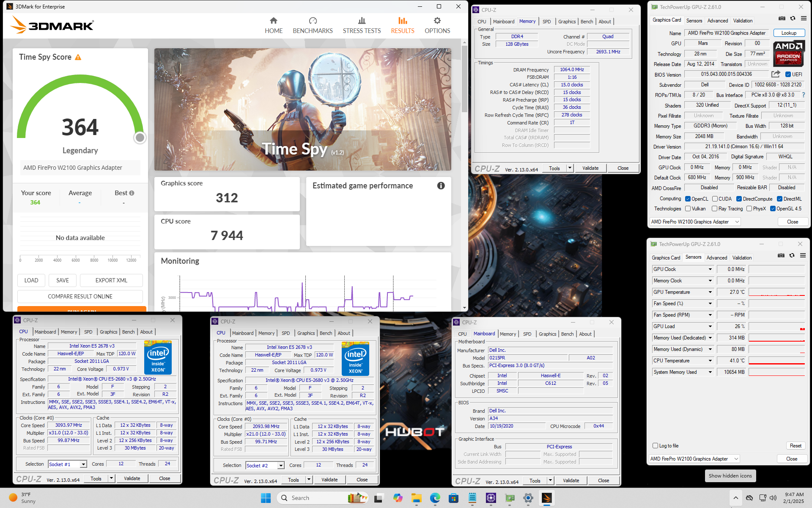Click the AMD Radeon Graphics logo in GPU-Z

pos(789,53)
